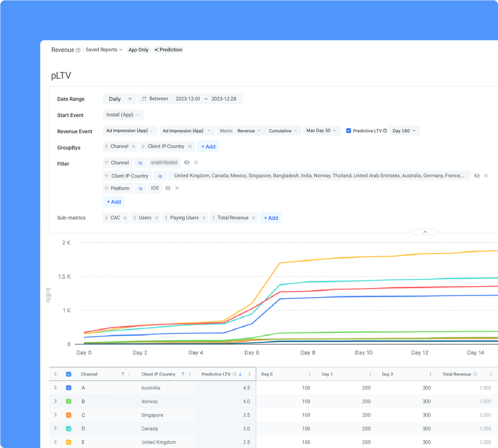Hide the Platform filter via eye toggle
Screen dimensions: 498x448
(168, 188)
